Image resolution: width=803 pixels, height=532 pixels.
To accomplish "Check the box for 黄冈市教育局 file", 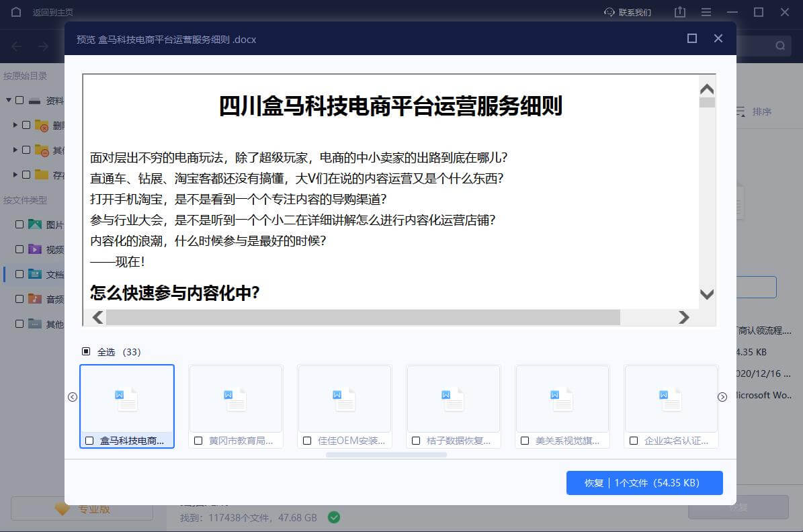I will click(198, 441).
